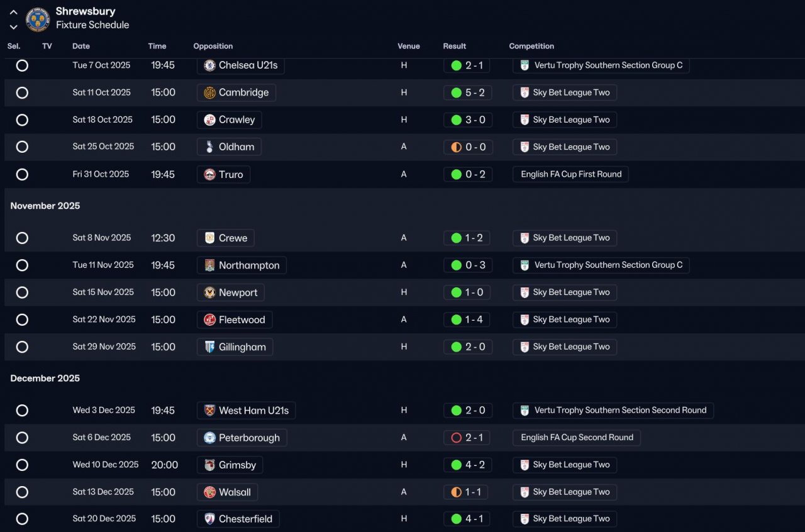The image size is (805, 532).
Task: Click the Chesterfield club badge icon
Action: click(210, 519)
